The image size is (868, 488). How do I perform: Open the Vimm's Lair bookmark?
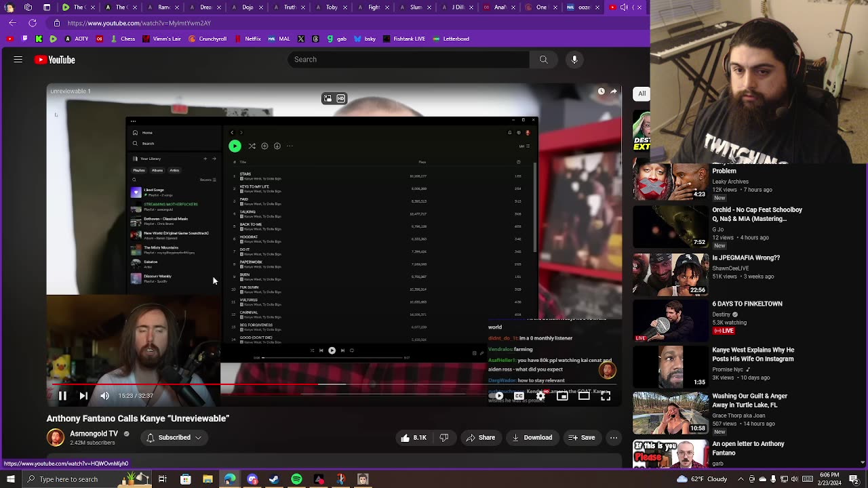pos(161,39)
